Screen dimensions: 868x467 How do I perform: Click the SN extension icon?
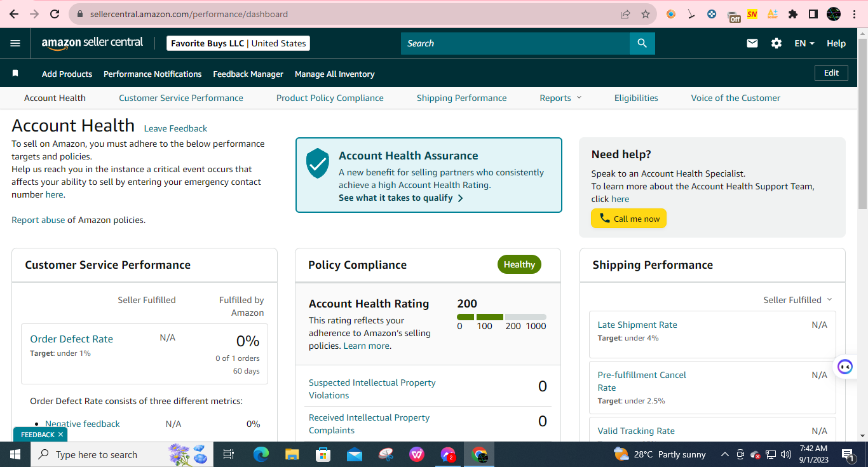coord(752,14)
